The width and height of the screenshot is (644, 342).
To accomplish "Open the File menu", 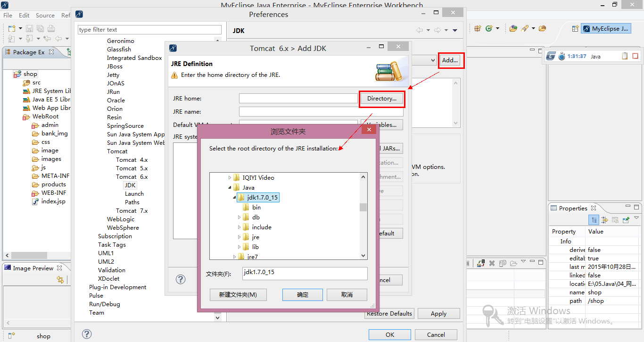I will pyautogui.click(x=8, y=15).
